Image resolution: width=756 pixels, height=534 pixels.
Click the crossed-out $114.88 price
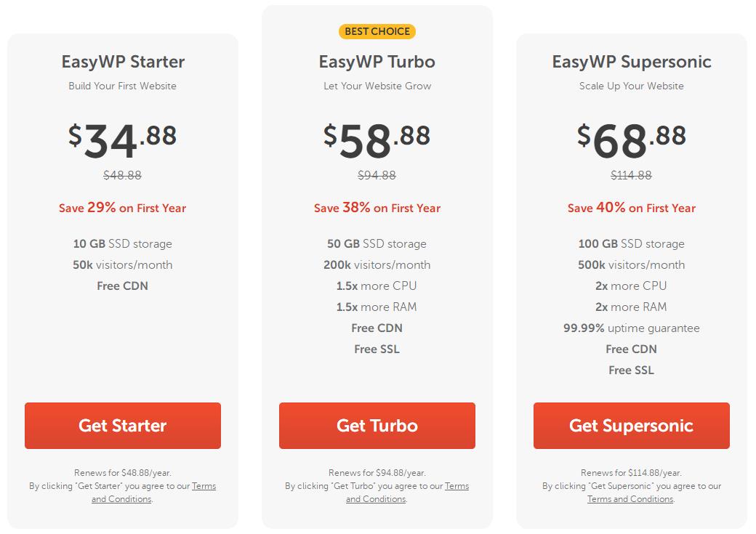pos(631,175)
